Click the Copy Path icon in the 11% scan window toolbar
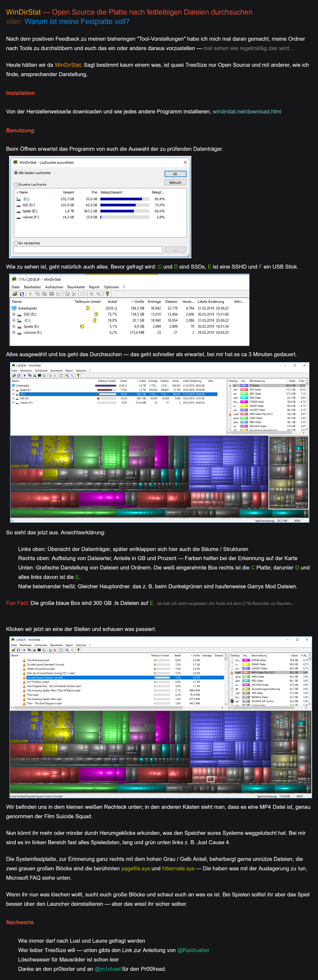The height and width of the screenshot is (980, 318). 37,294
